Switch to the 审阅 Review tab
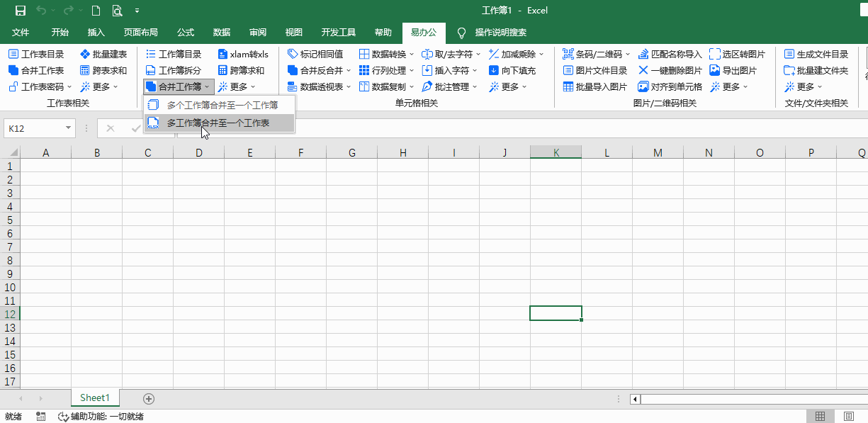 click(258, 33)
